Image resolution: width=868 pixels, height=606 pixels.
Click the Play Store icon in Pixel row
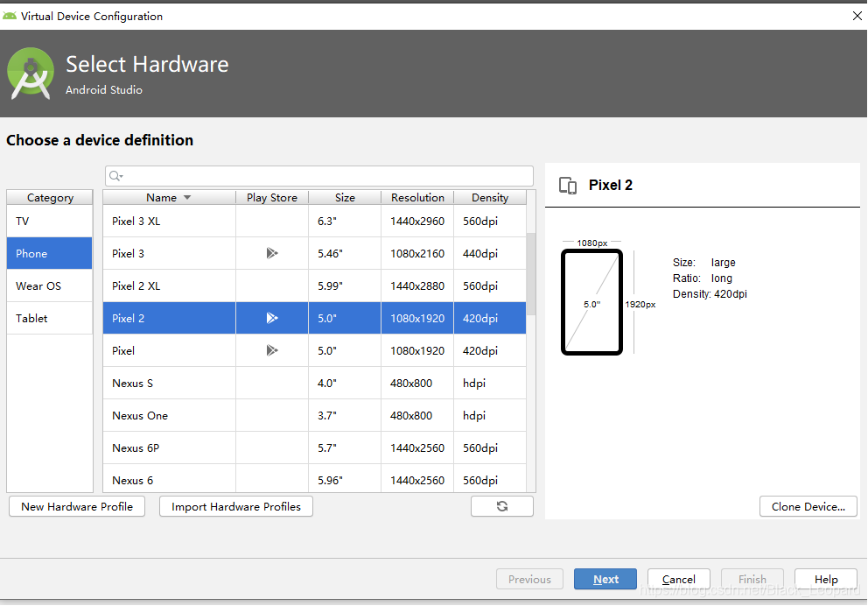(x=272, y=350)
